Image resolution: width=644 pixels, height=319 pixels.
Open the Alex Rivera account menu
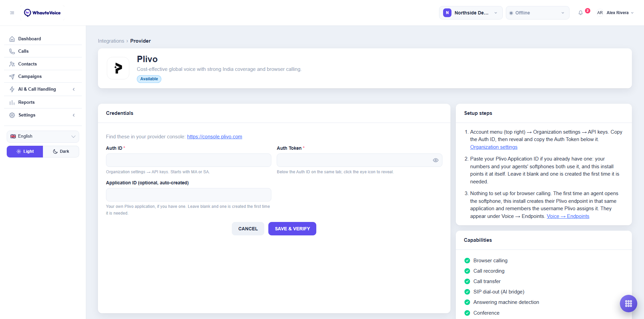pyautogui.click(x=615, y=13)
